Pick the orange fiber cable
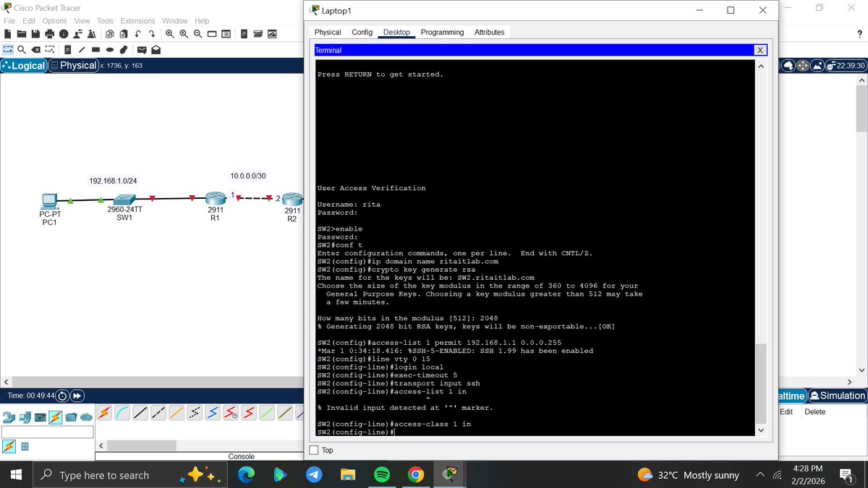The width and height of the screenshot is (868, 488). click(x=176, y=413)
